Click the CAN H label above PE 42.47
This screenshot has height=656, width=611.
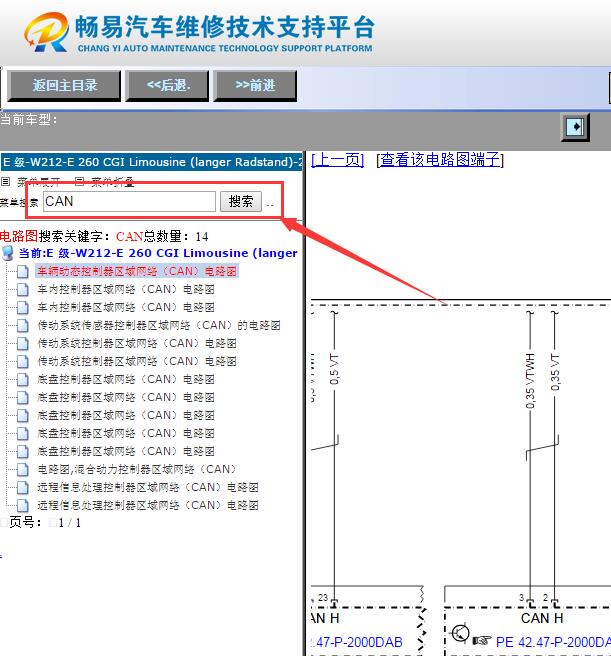point(542,618)
